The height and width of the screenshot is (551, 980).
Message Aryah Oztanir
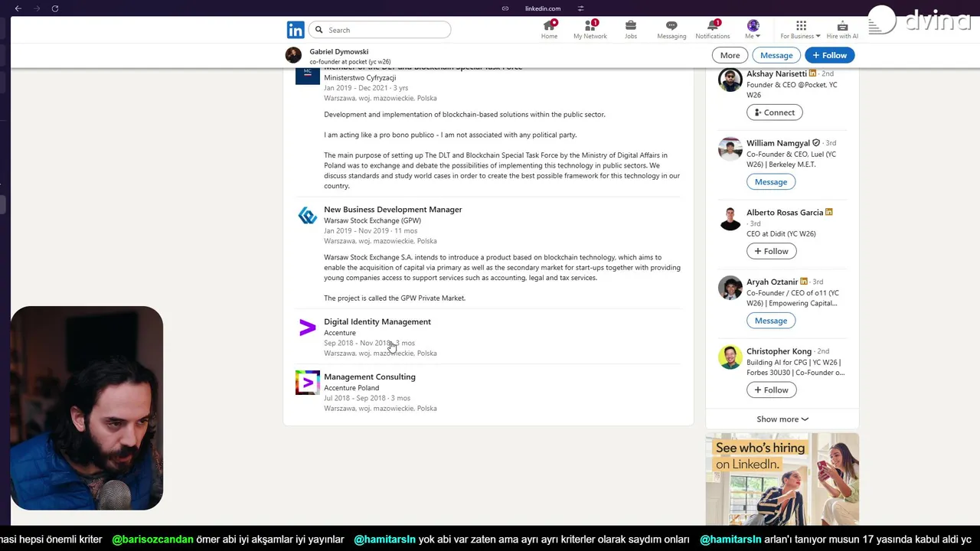point(771,321)
